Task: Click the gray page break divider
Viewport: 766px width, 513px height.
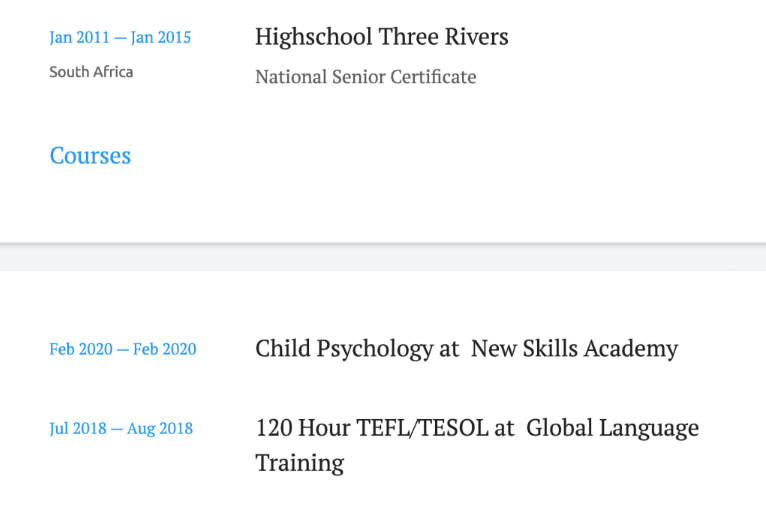Action: [383, 257]
